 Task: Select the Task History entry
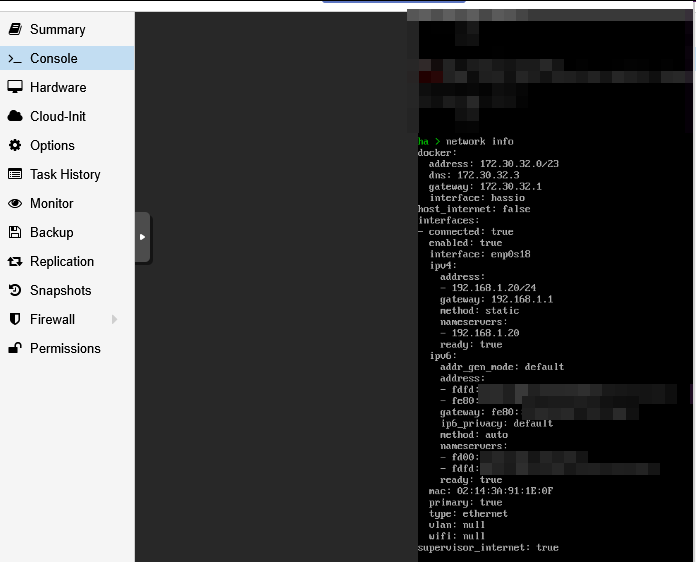65,175
